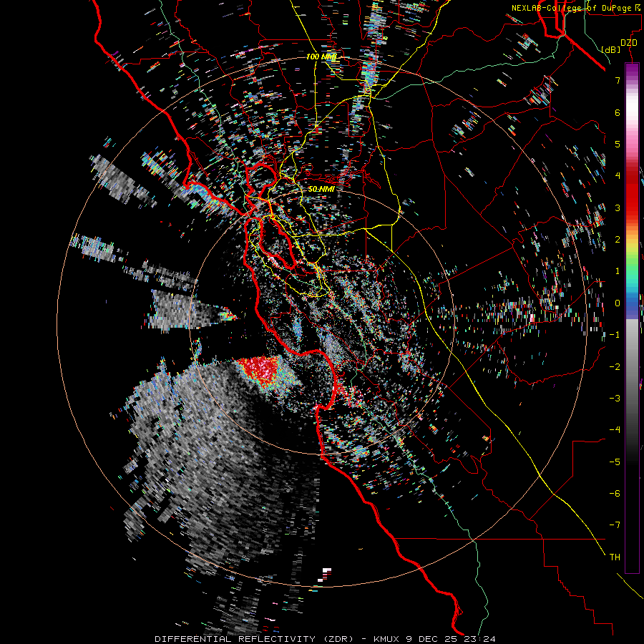Click the NEXLAB-College of DuPage label

click(574, 8)
